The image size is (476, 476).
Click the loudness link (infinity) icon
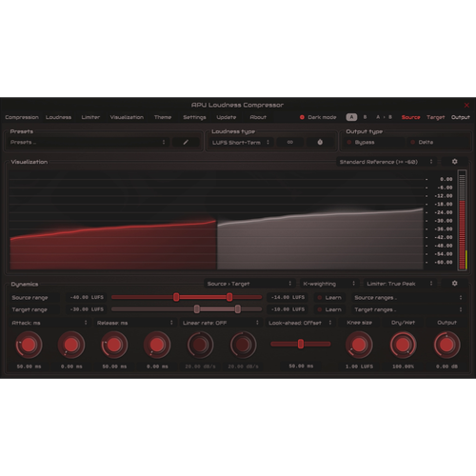290,142
